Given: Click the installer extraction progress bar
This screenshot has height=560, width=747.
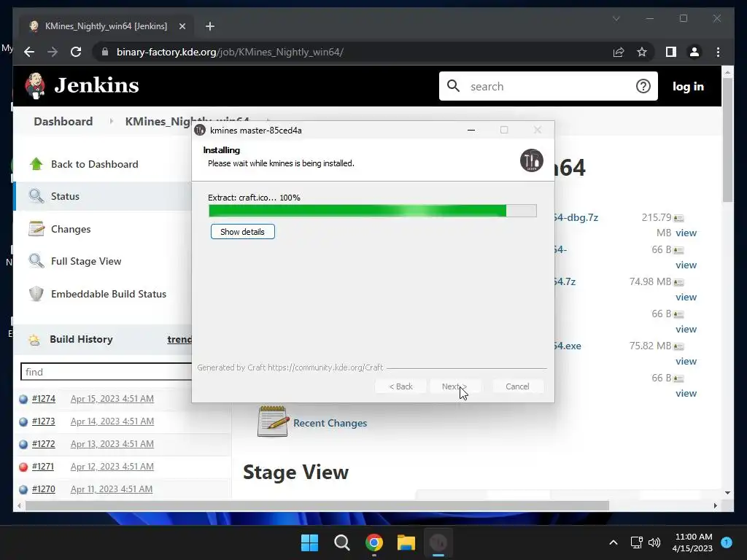Looking at the screenshot, I should (x=373, y=211).
